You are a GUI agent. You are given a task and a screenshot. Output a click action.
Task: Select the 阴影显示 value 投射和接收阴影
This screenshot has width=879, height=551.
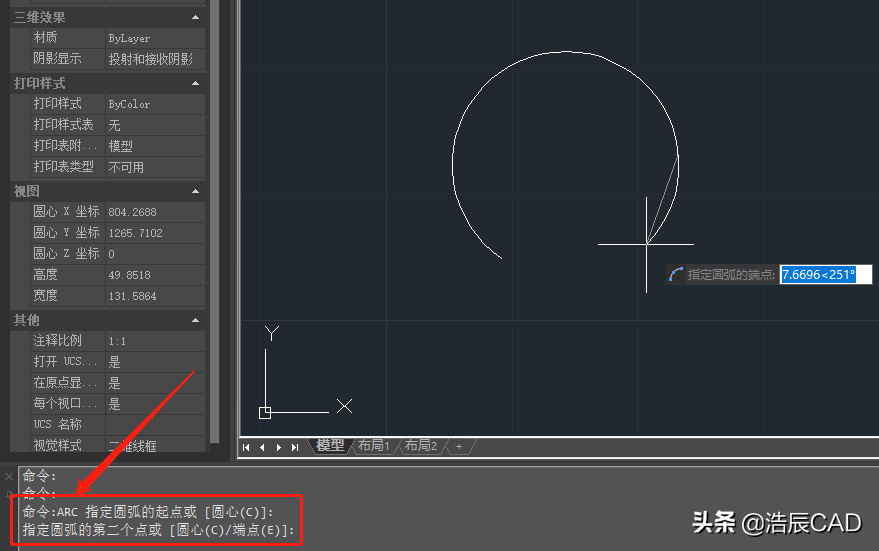[155, 59]
